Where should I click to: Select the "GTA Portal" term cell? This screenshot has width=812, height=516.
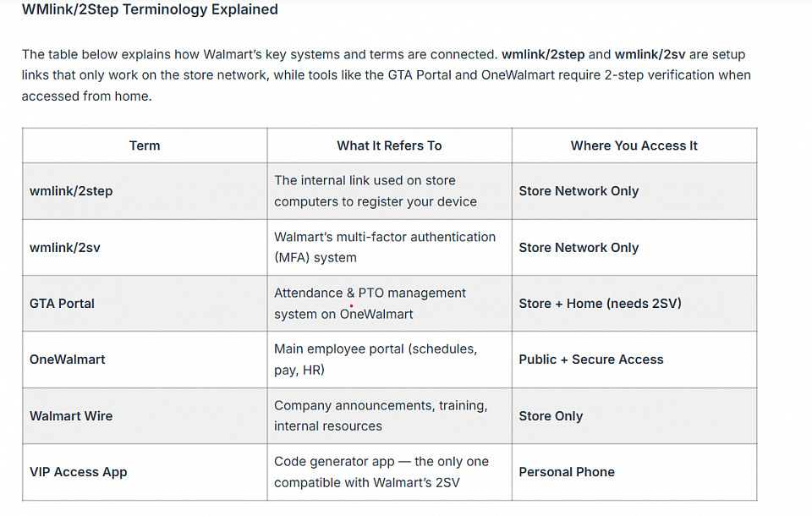[x=63, y=304]
